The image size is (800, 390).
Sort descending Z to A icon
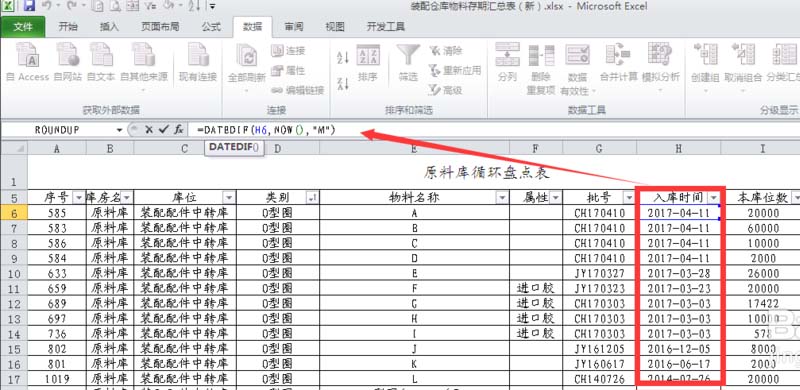[343, 83]
